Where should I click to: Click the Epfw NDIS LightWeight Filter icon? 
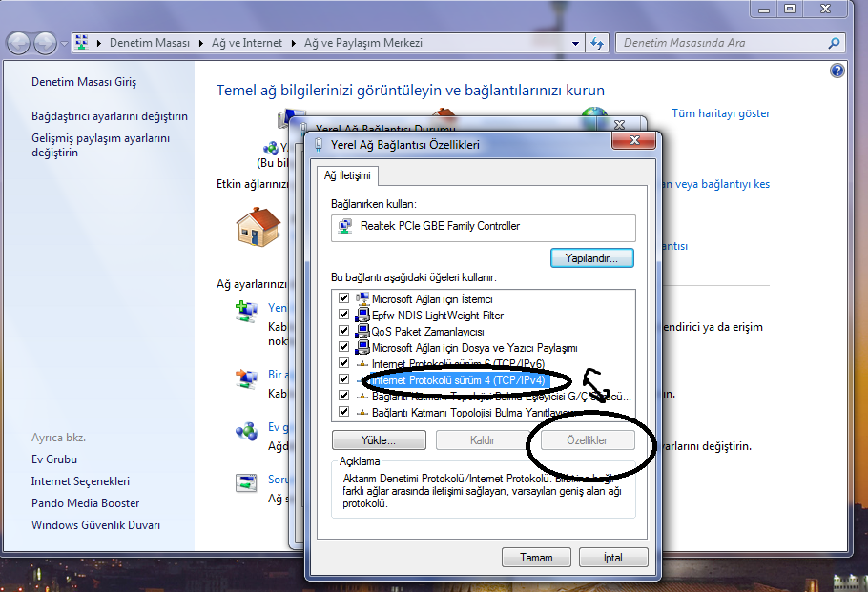click(362, 315)
